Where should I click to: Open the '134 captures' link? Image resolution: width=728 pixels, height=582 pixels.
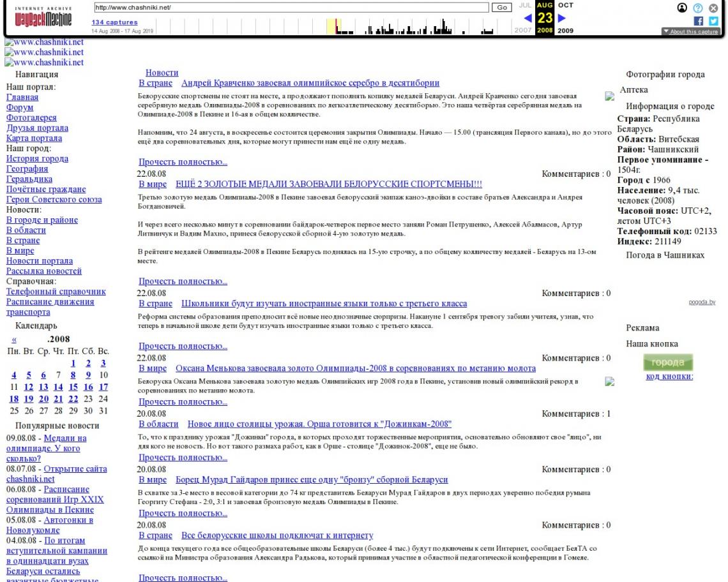point(115,22)
